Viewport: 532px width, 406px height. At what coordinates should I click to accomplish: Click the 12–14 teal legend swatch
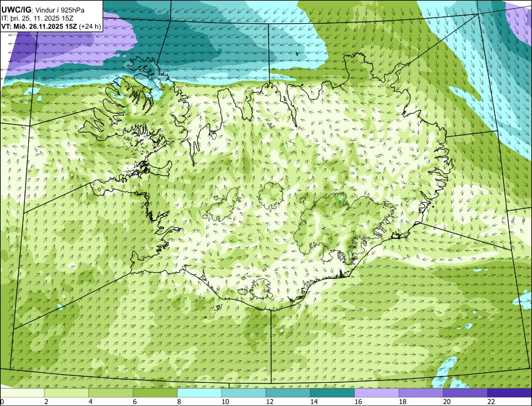(288, 393)
